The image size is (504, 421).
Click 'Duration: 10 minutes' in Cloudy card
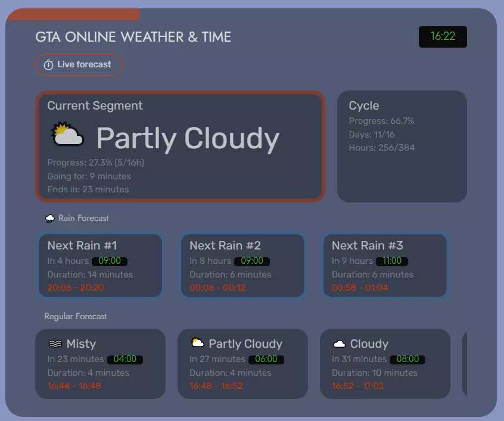tap(375, 373)
